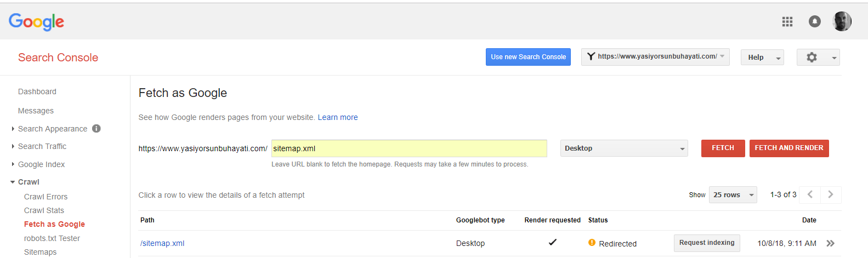Open the site property selector dropdown
The width and height of the screenshot is (868, 258).
[x=655, y=57]
